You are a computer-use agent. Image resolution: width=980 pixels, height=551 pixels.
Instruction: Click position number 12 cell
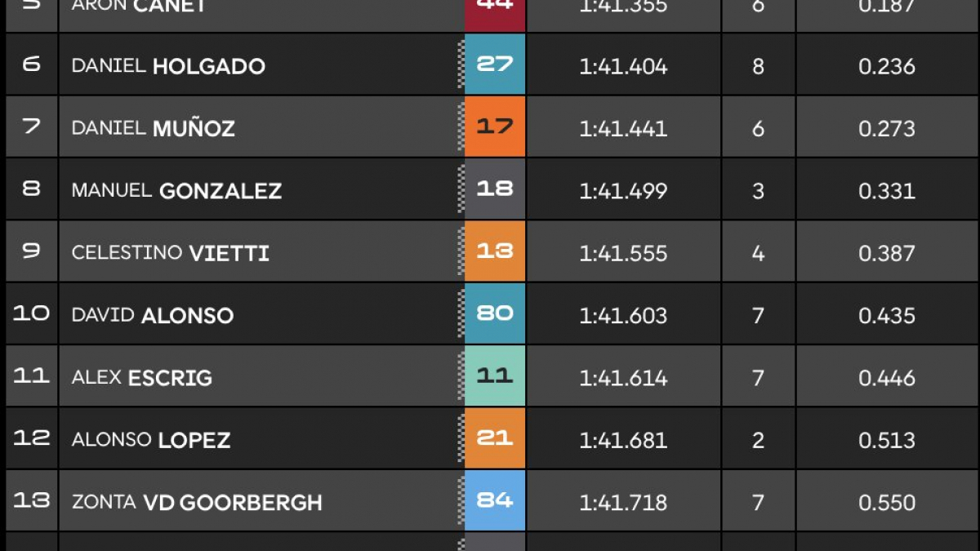pos(32,438)
